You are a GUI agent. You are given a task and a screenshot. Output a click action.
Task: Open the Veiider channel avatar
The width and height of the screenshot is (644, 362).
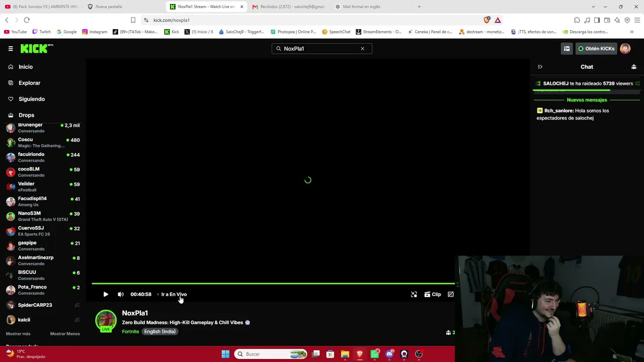coord(11,187)
